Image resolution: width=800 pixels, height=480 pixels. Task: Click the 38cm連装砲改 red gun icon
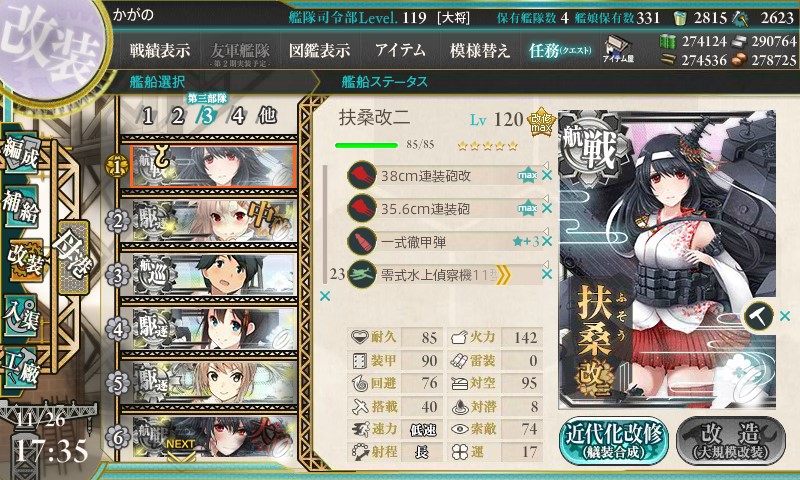362,175
